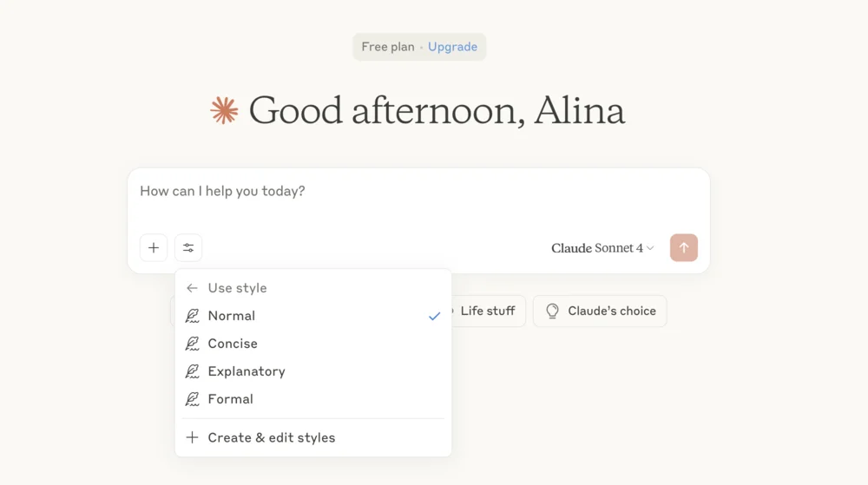Click the plus attachment icon in chat box
The height and width of the screenshot is (485, 868).
tap(154, 248)
